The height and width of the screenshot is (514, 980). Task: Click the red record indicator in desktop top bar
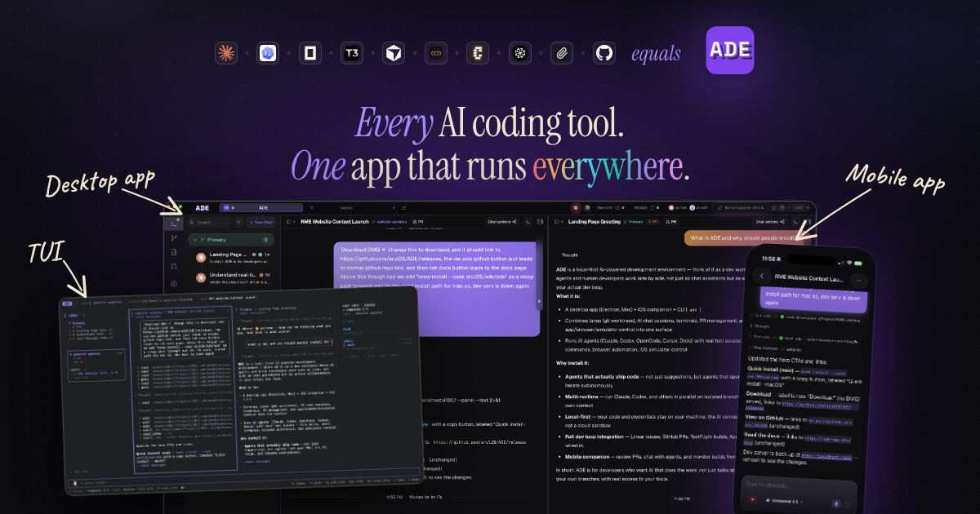[576, 208]
